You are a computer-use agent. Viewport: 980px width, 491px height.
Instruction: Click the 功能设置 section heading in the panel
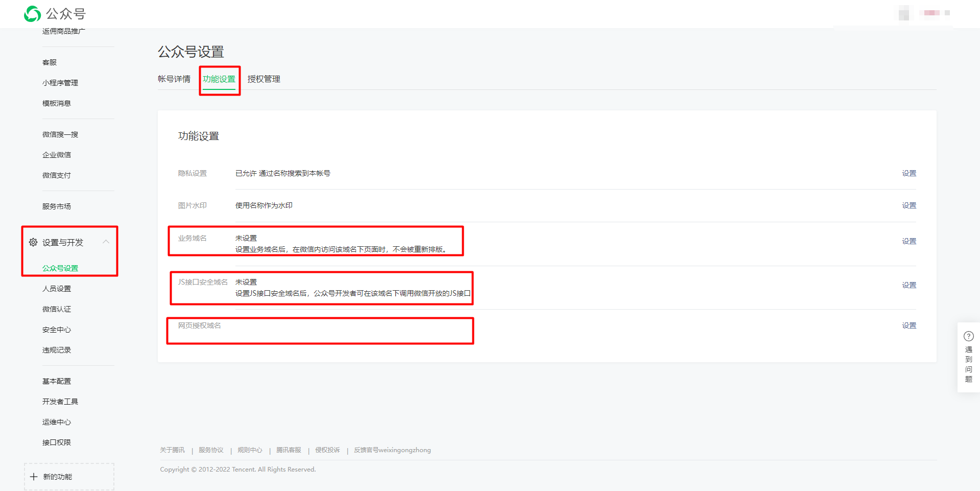[199, 136]
